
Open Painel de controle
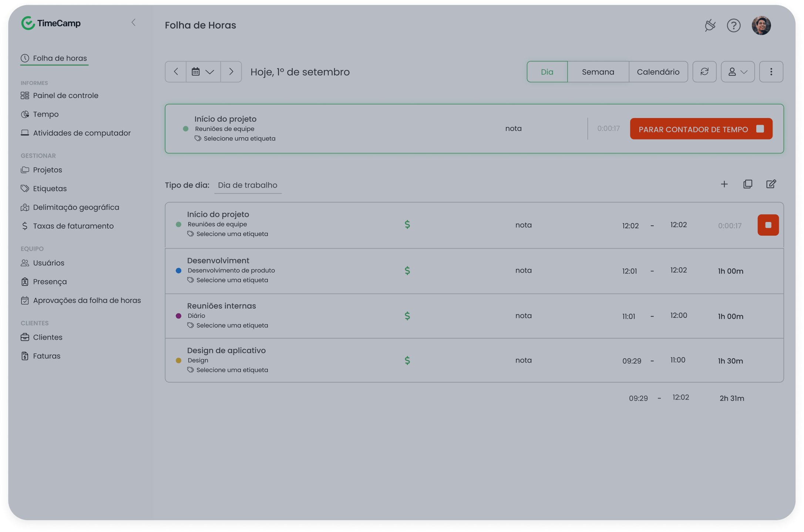pos(60,95)
